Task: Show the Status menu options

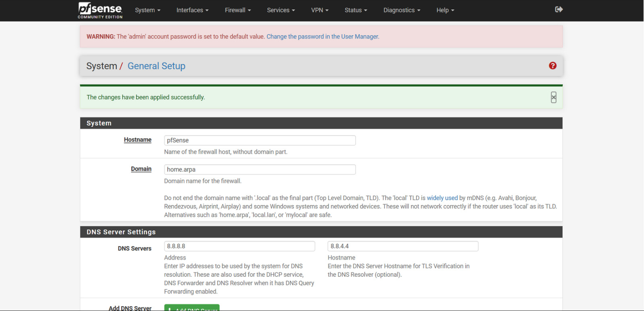Action: 355,10
